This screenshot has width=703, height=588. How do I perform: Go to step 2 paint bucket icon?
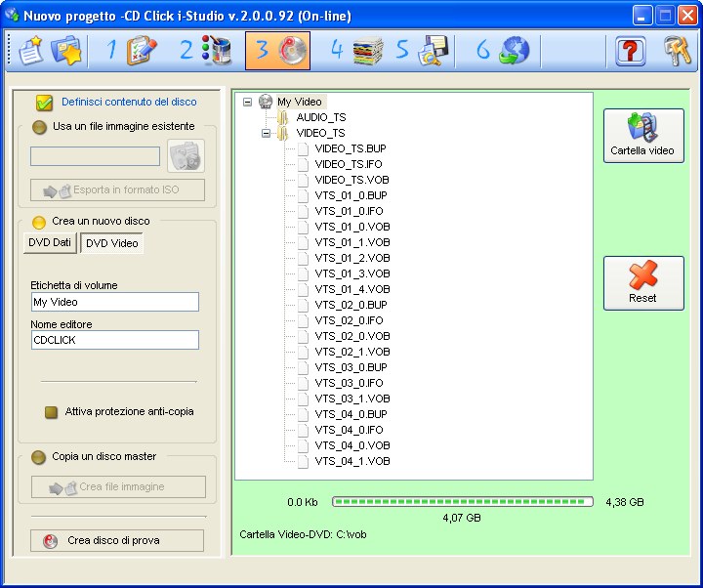(206, 51)
